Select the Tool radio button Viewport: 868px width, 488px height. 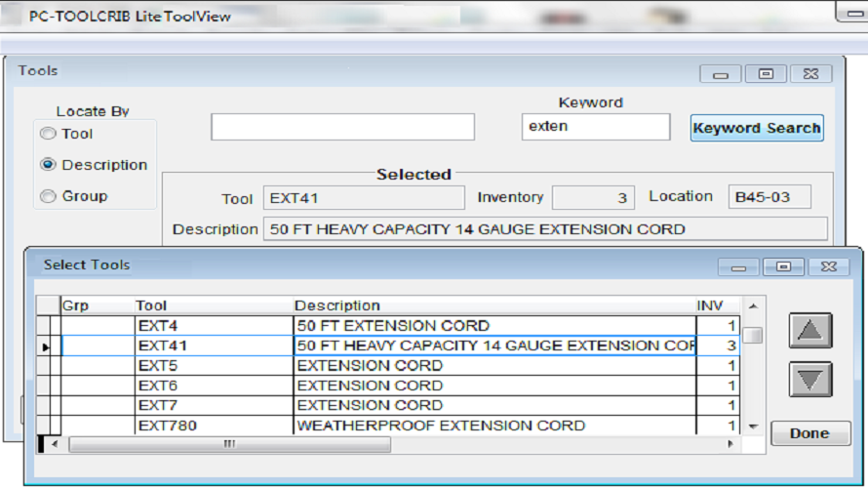coord(48,134)
